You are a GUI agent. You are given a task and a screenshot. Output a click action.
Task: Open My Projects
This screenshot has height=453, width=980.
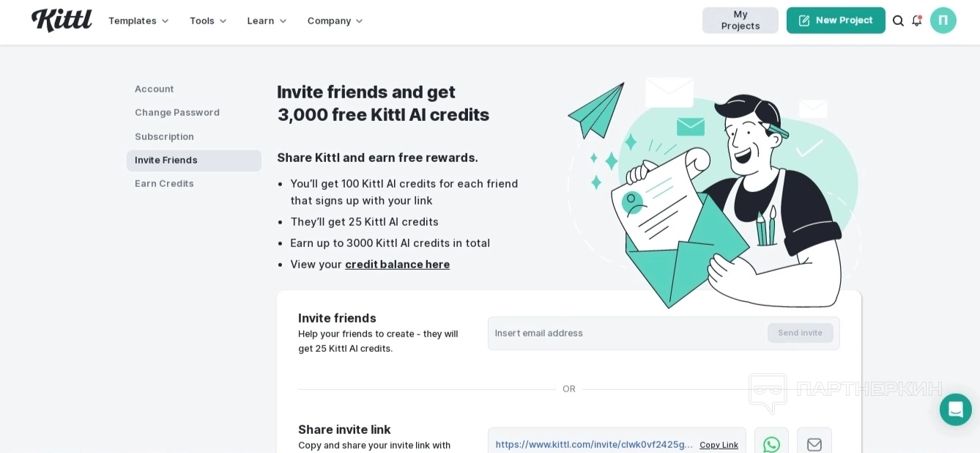tap(740, 21)
